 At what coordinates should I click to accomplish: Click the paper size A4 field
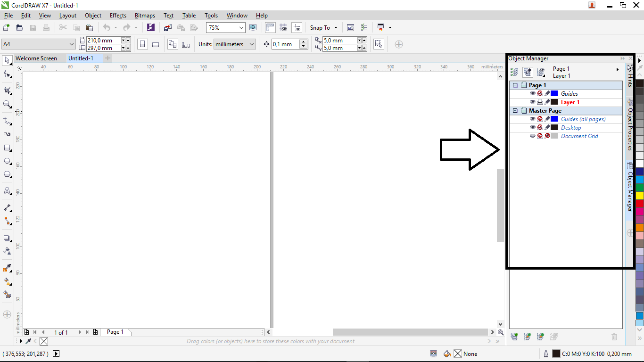(x=38, y=44)
